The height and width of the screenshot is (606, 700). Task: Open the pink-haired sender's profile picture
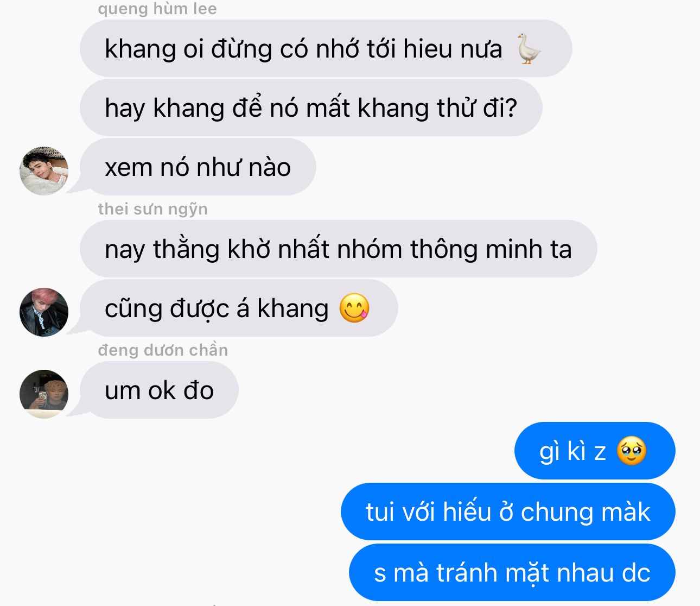tap(44, 312)
